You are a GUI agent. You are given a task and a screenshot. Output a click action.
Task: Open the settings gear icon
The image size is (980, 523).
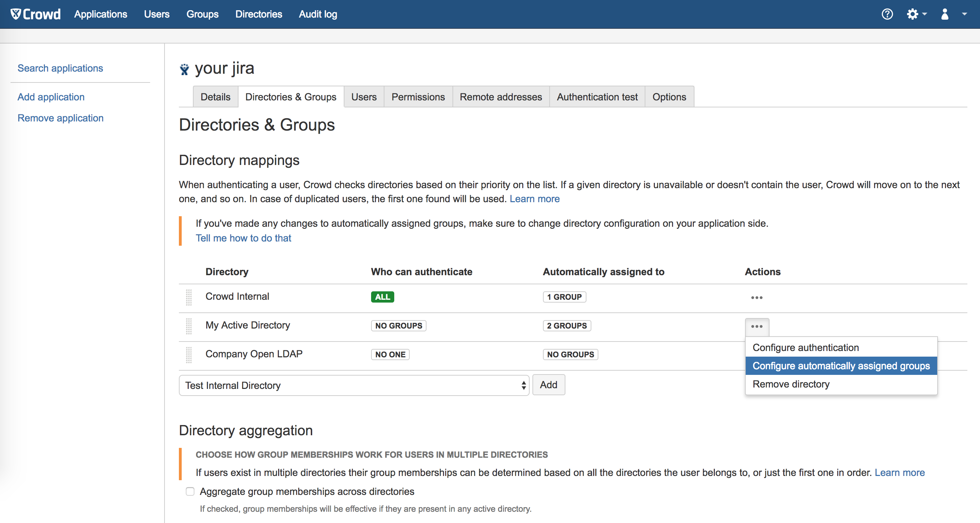click(x=913, y=14)
